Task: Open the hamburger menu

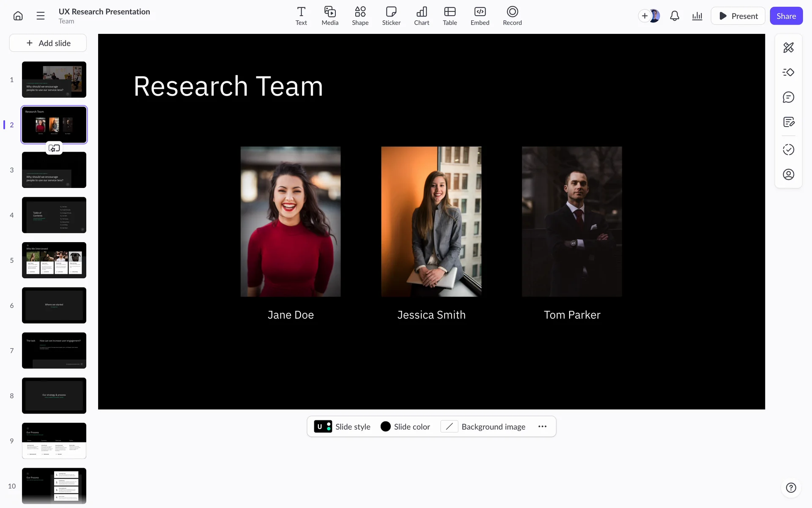Action: pos(41,16)
